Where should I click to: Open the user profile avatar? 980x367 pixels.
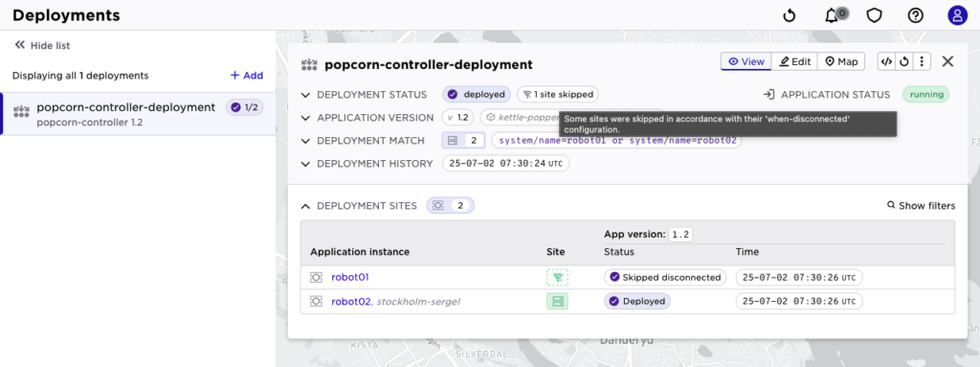957,15
